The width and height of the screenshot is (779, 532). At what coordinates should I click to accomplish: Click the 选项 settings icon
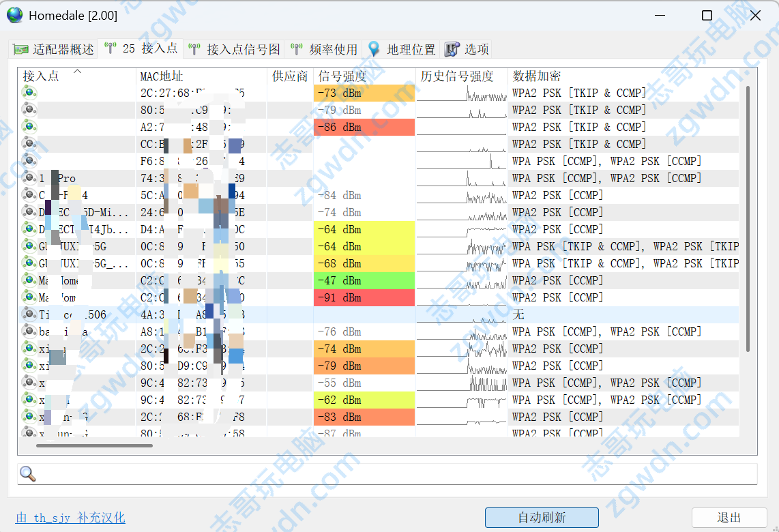pyautogui.click(x=452, y=49)
